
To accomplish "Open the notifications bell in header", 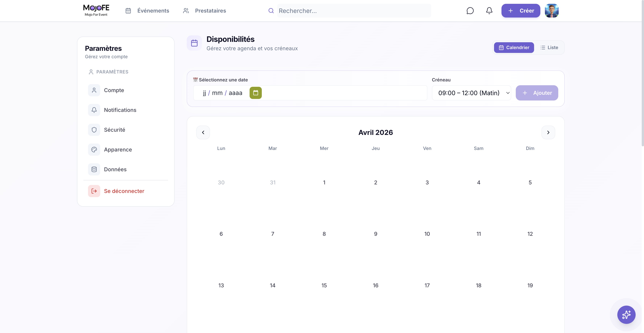I will (x=489, y=11).
